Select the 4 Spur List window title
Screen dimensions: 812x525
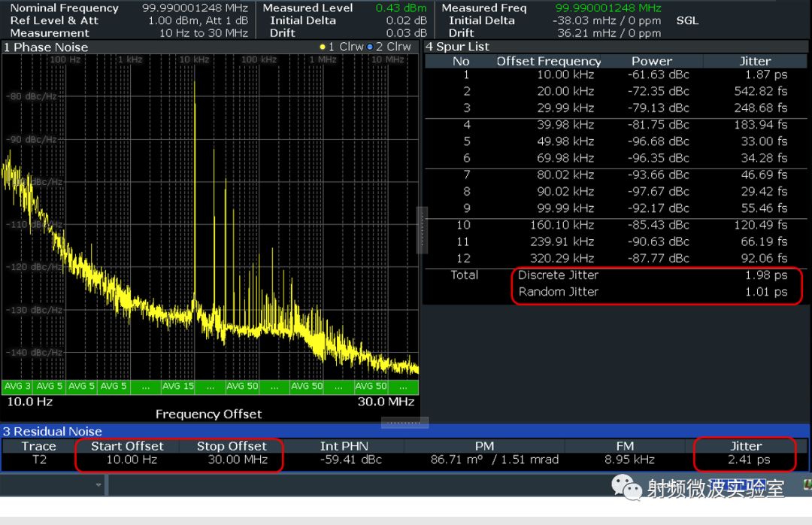pyautogui.click(x=457, y=47)
